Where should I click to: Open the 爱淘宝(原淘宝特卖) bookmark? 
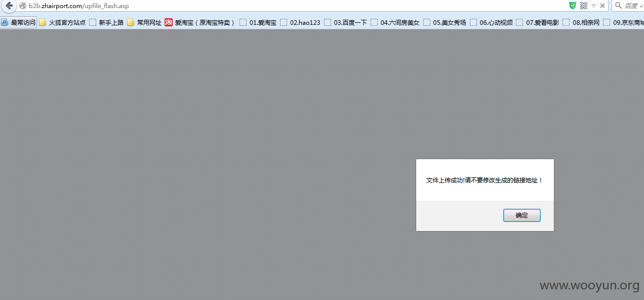pos(200,22)
